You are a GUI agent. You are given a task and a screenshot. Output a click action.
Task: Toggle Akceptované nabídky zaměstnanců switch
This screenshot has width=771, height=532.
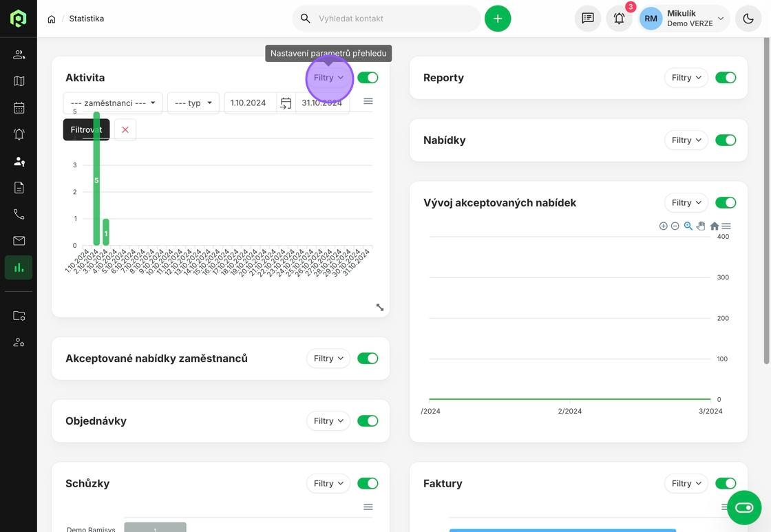click(368, 359)
